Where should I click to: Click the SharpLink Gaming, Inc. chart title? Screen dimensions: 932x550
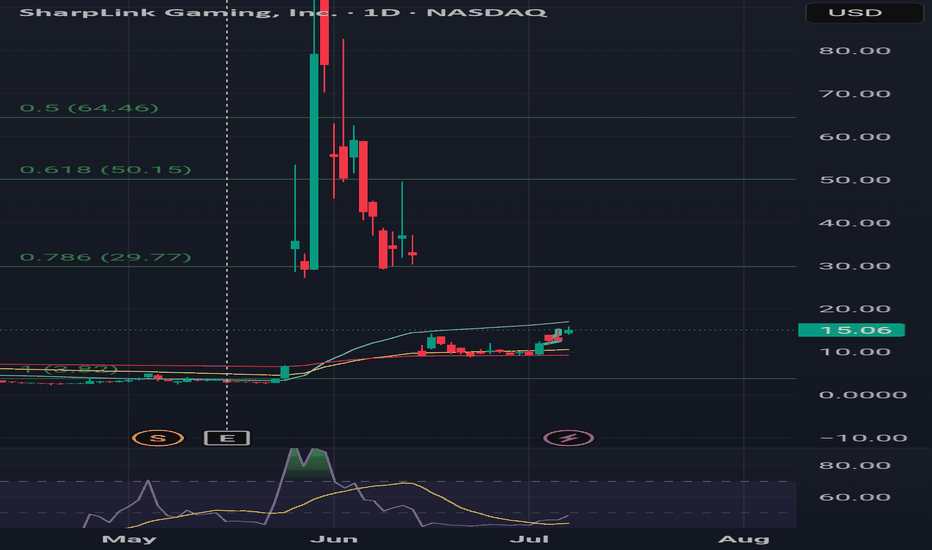283,12
